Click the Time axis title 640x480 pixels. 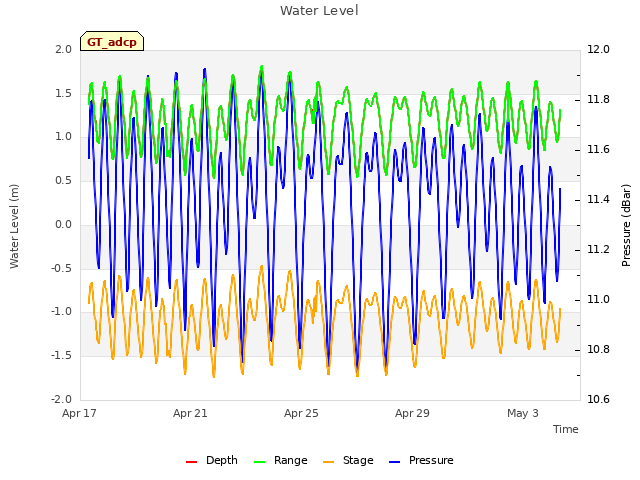[566, 429]
